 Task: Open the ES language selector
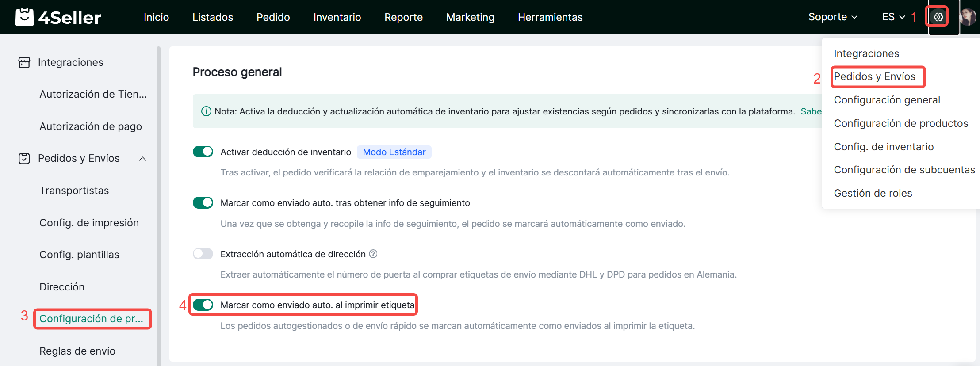[x=893, y=17]
